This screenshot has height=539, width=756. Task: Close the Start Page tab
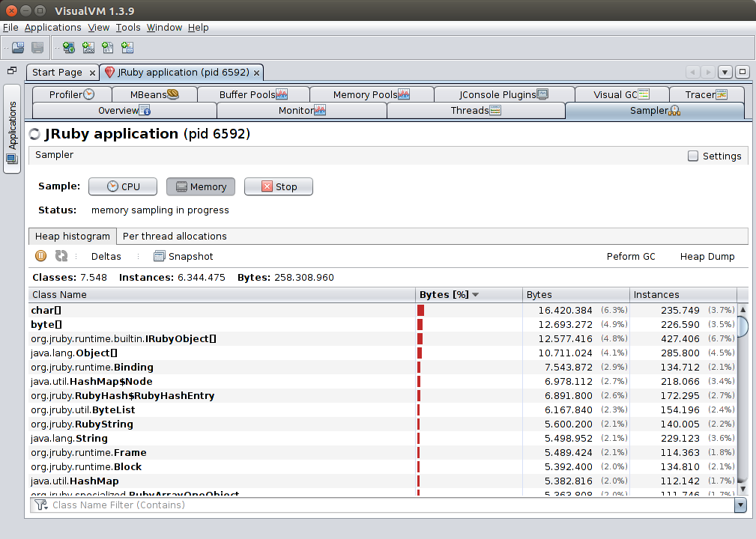[92, 73]
